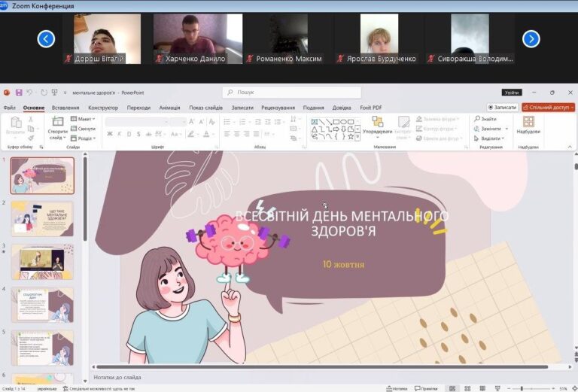Open the Вставлення ribbon tab
Screen dimensions: 578x392
click(x=66, y=108)
